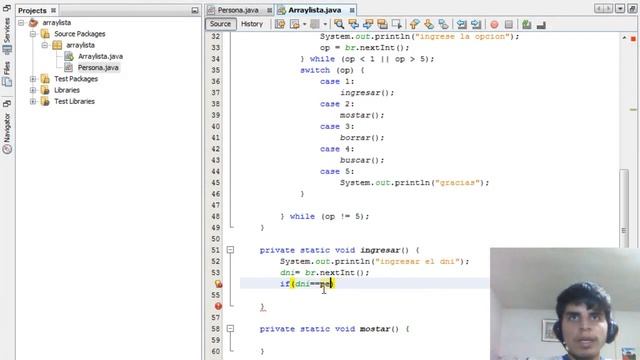Screen dimensions: 640x360
Task: Collapse the Source Packages node
Action: (33, 34)
